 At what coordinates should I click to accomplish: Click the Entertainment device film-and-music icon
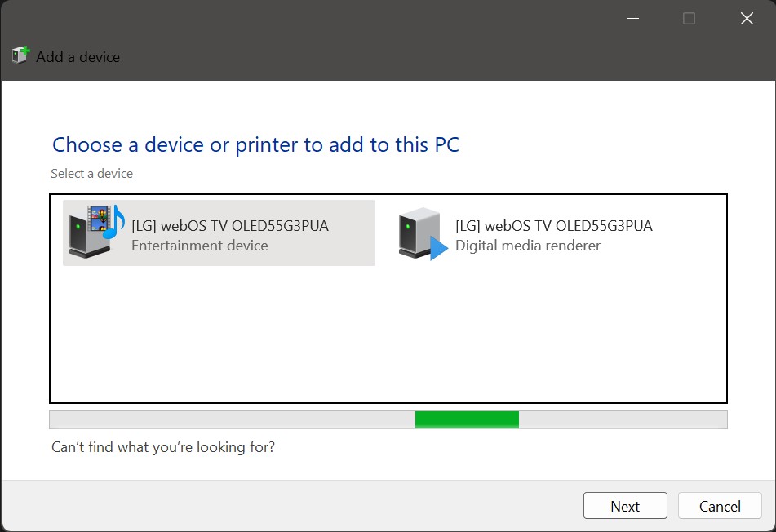coord(95,233)
